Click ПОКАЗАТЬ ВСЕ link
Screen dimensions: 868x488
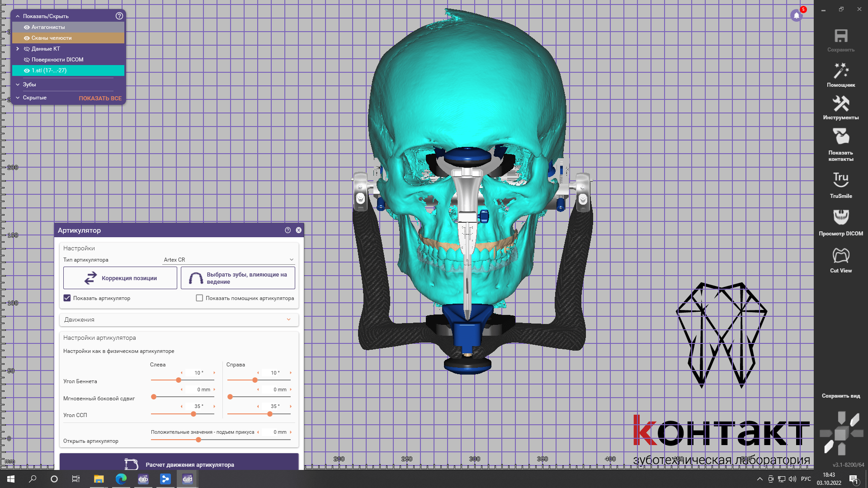(x=100, y=98)
